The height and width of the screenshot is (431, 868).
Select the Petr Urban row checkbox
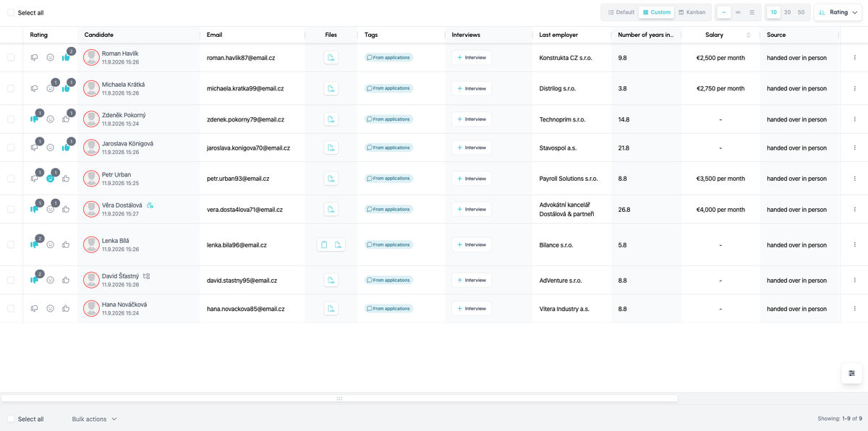[11, 179]
